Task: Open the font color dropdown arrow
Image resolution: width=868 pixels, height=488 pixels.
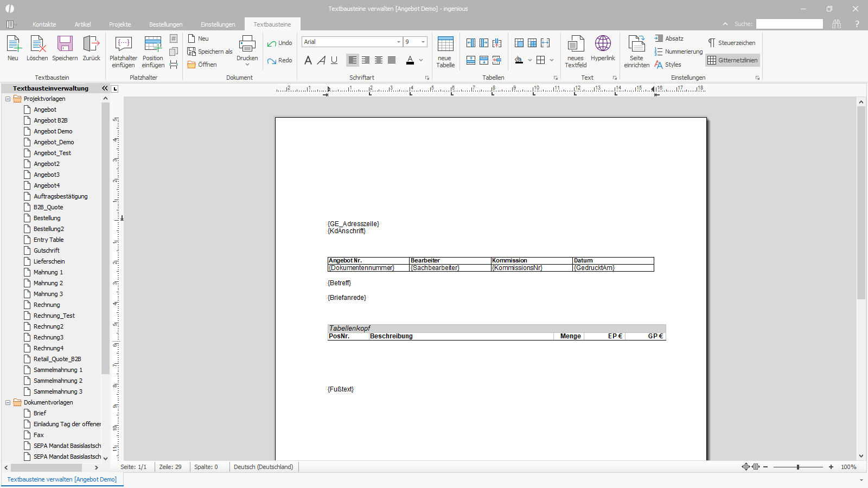Action: pos(421,60)
